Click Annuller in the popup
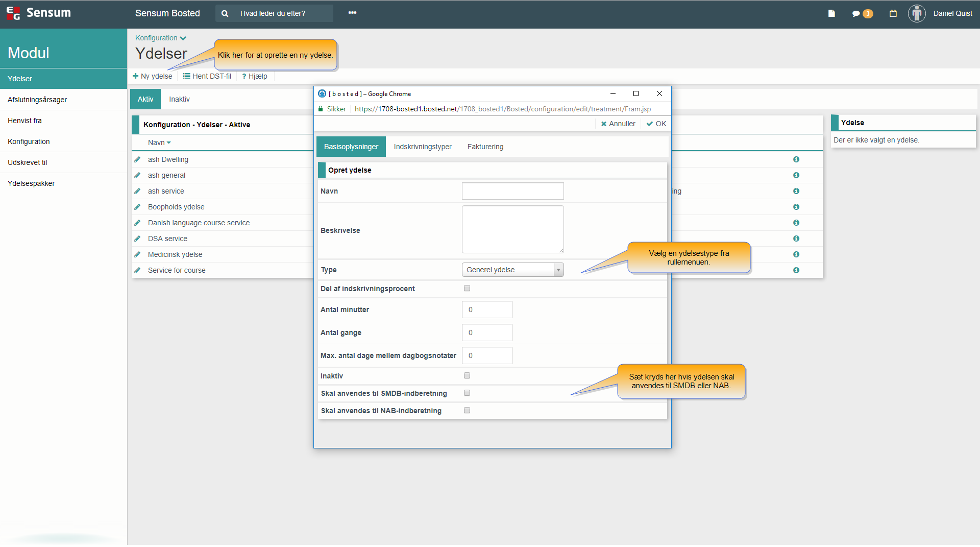The image size is (980, 547). [x=618, y=124]
